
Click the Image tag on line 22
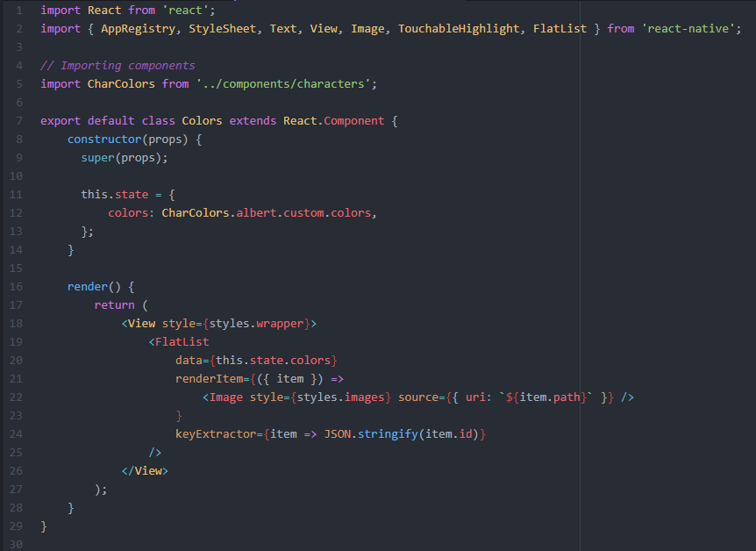[x=223, y=397]
